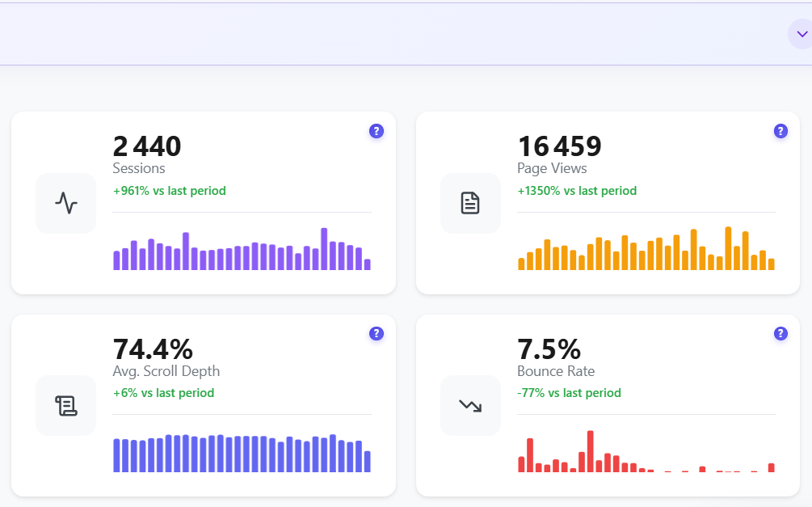Click the Bounce Rate trending-down icon
This screenshot has width=812, height=507.
click(470, 406)
